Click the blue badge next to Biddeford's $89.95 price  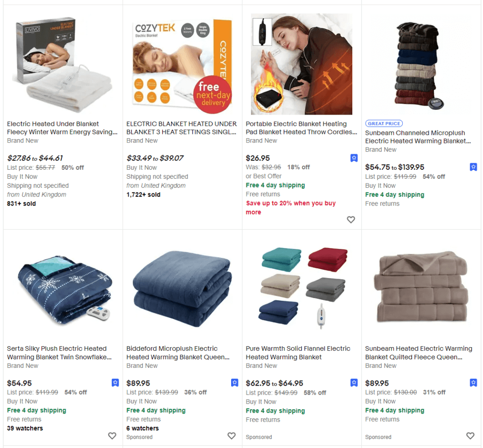click(x=234, y=383)
